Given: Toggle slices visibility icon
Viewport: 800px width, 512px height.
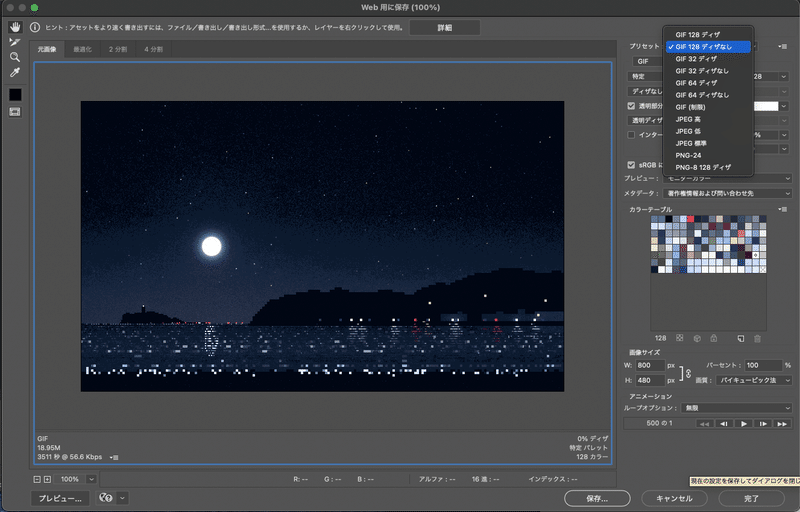Looking at the screenshot, I should click(x=15, y=112).
